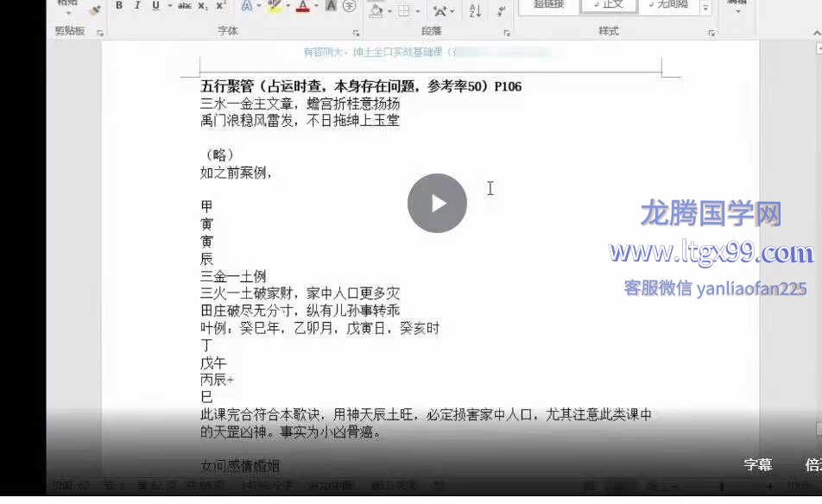This screenshot has height=504, width=822.
Task: Click the character 辰 in the document
Action: [x=206, y=259]
